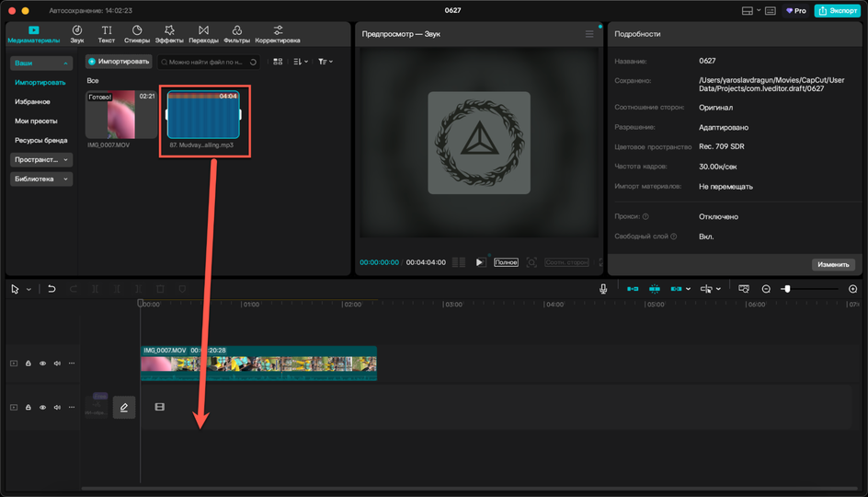Screen dimensions: 868x497
Task: Switch to the Звук (Audio) tab
Action: (76, 35)
